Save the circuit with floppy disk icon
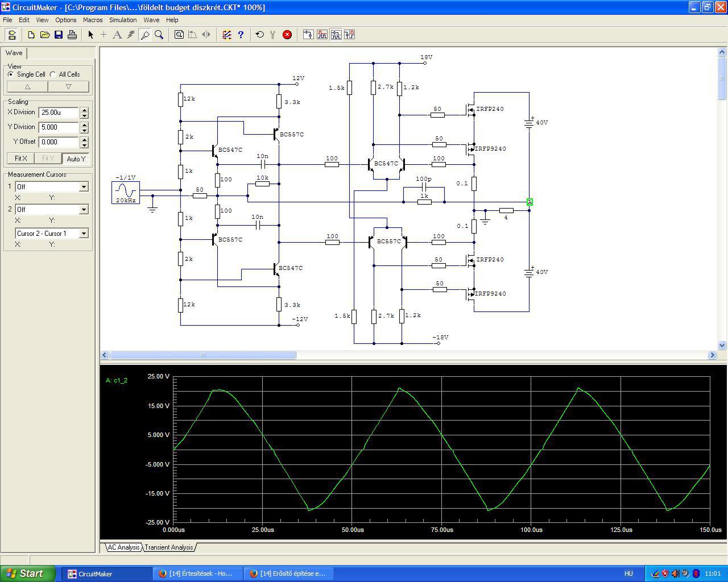This screenshot has height=582, width=728. pos(59,35)
